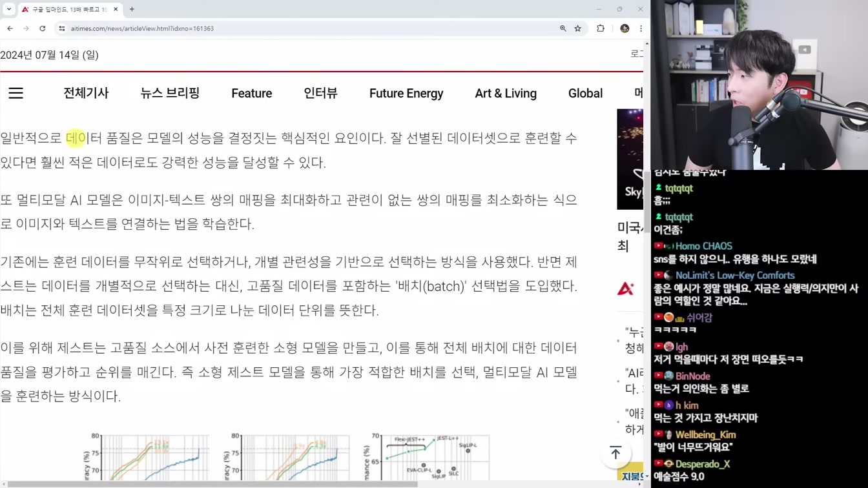Screen dimensions: 868x488
Task: Go forward in browser history
Action: [x=26, y=28]
